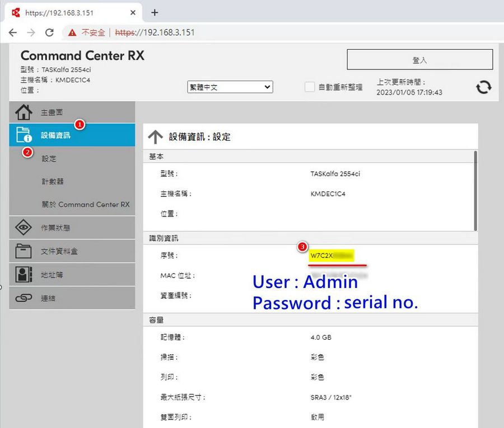Viewport: 504px width, 428px height.
Task: Click the 型號 label in 基本
Action: [169, 173]
